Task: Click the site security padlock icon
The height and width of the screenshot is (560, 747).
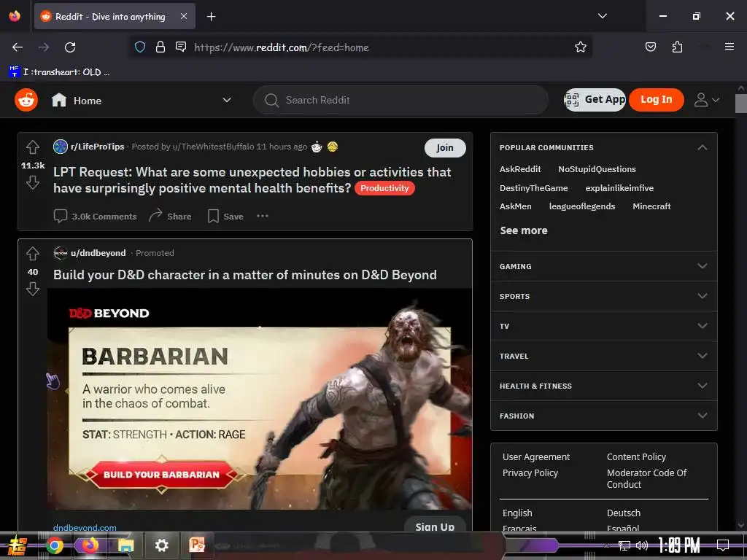Action: [160, 47]
